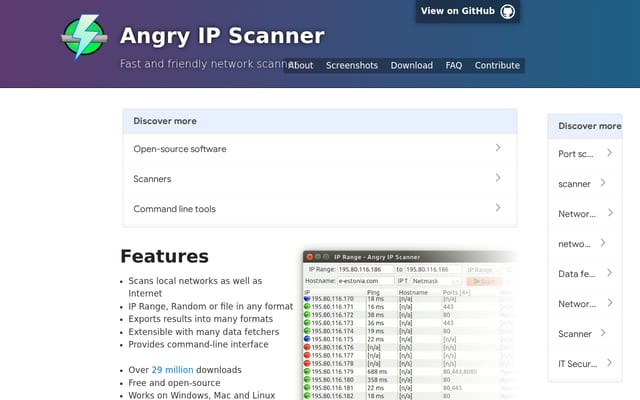Click IP Range start field 195.80.116.186
Screen dimensions: 640x400
click(x=365, y=269)
